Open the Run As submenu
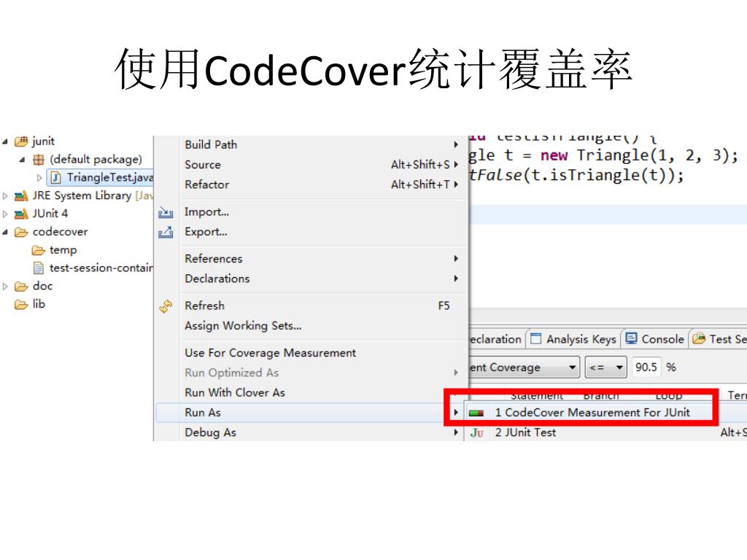747x560 pixels. pos(311,413)
